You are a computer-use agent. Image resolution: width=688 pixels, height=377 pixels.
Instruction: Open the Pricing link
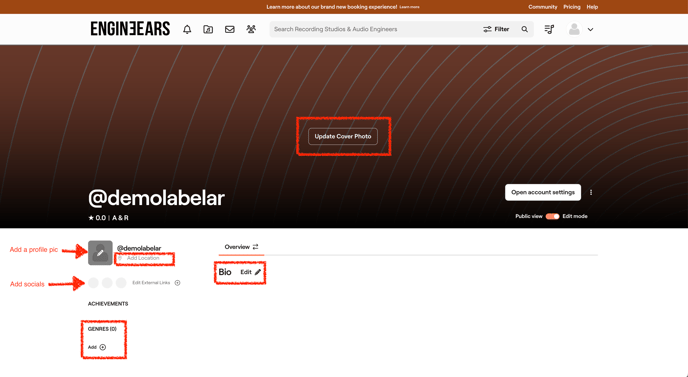(572, 7)
